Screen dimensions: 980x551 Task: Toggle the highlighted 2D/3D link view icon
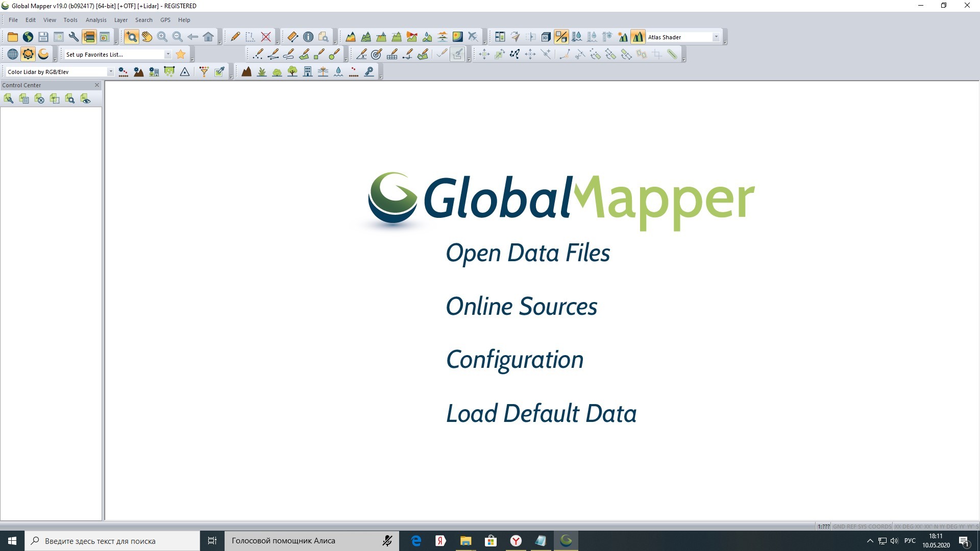[x=561, y=37]
